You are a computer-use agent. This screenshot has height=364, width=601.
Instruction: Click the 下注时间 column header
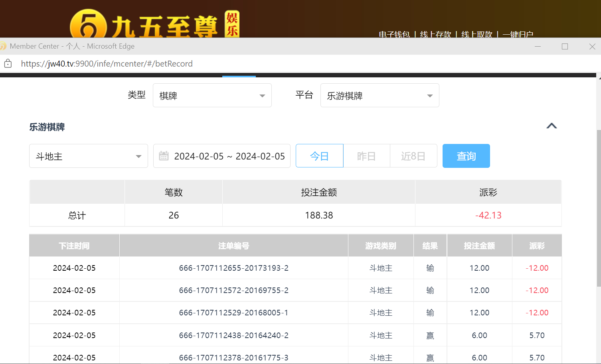pyautogui.click(x=74, y=246)
